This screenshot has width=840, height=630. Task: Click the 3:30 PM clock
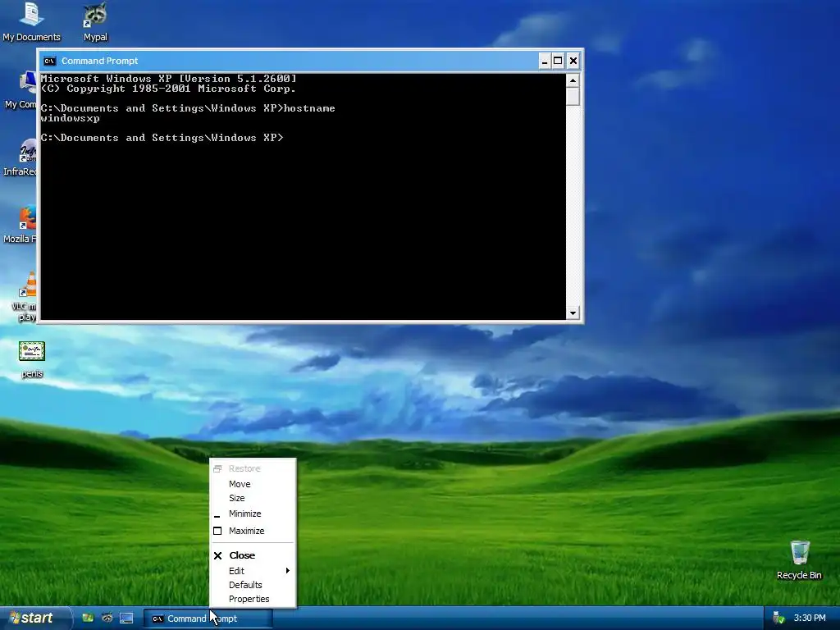click(810, 619)
